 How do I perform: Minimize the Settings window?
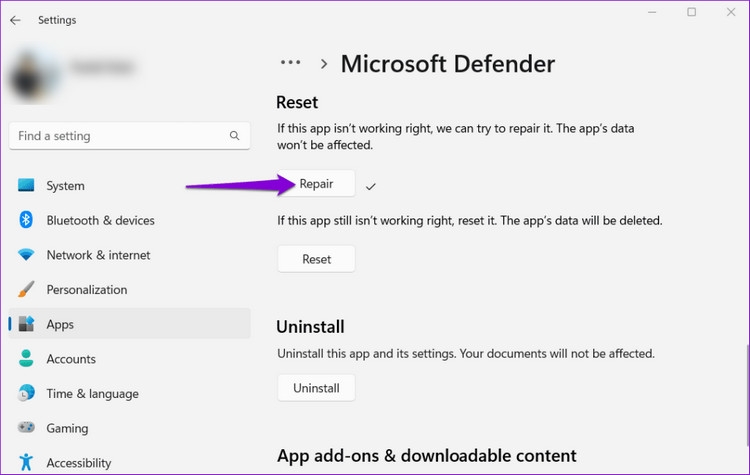[x=652, y=12]
